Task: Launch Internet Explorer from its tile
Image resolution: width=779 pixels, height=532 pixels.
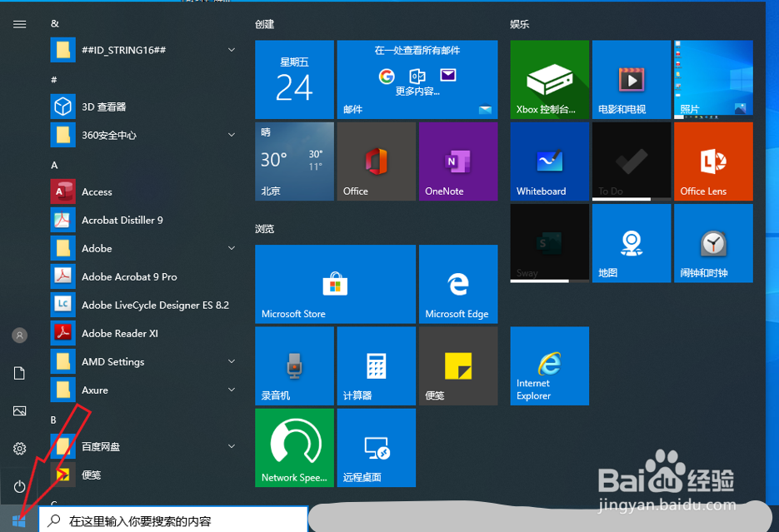Action: point(548,365)
